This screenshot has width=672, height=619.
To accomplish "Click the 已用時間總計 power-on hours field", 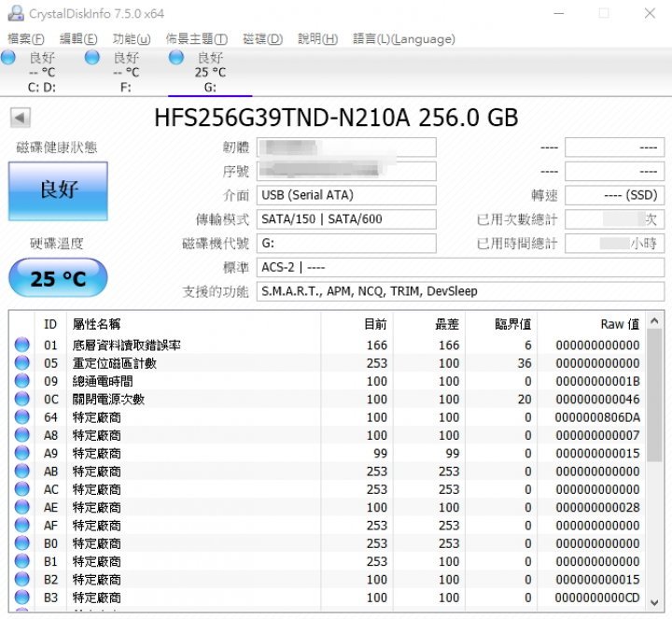I will pos(615,244).
